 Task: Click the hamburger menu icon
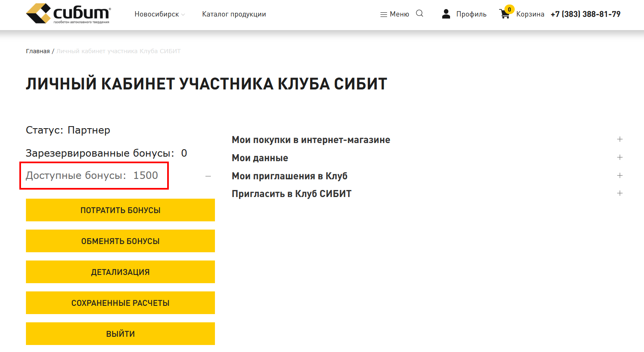pyautogui.click(x=384, y=14)
